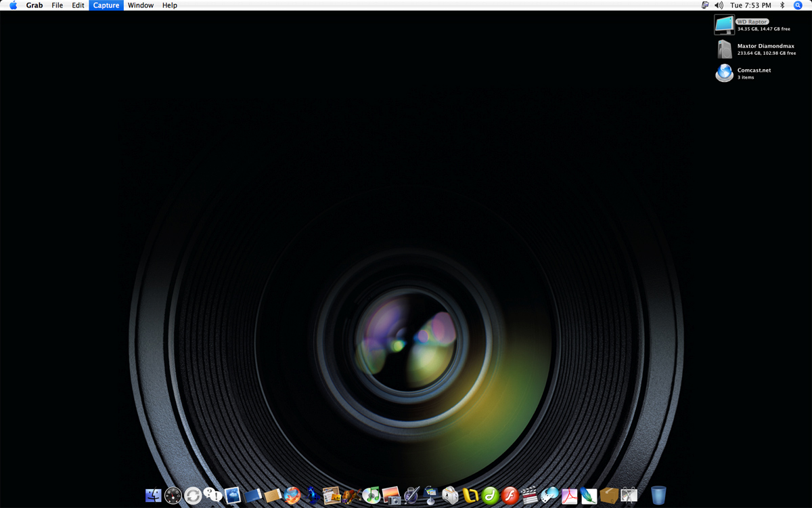This screenshot has width=812, height=508.
Task: Click the corkboard with photos Dock icon
Action: pyautogui.click(x=332, y=496)
